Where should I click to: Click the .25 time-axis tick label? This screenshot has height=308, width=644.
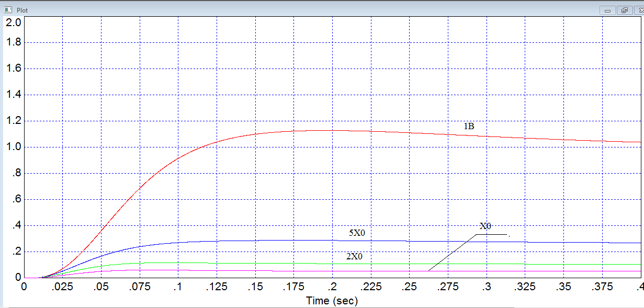[410, 287]
